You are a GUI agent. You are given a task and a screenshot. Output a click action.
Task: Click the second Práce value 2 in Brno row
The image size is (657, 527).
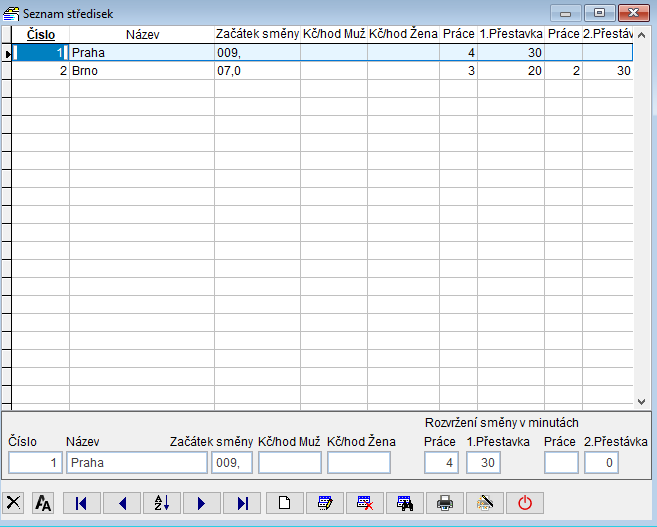564,71
